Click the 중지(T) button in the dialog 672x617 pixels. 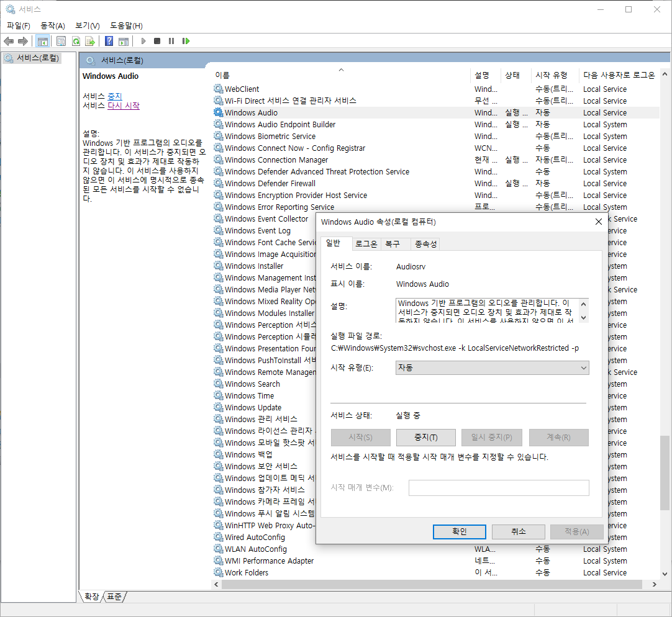(426, 438)
